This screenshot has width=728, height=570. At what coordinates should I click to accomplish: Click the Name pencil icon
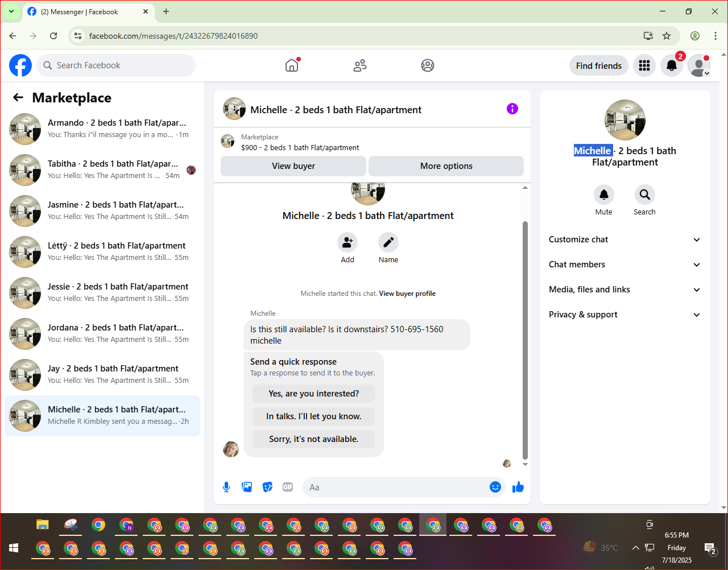click(x=388, y=242)
